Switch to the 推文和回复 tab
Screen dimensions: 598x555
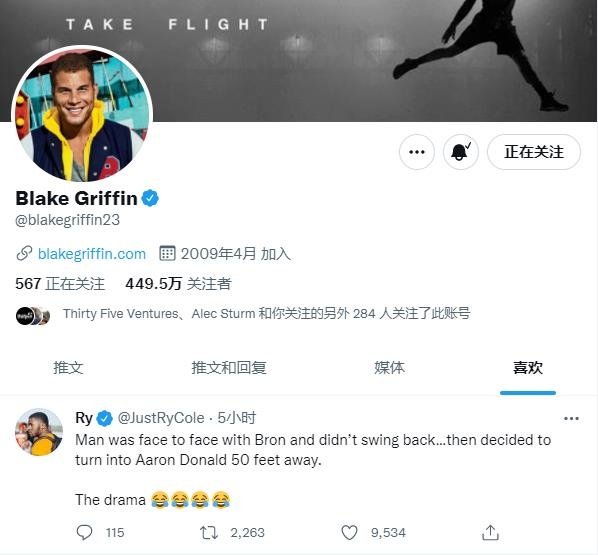229,368
